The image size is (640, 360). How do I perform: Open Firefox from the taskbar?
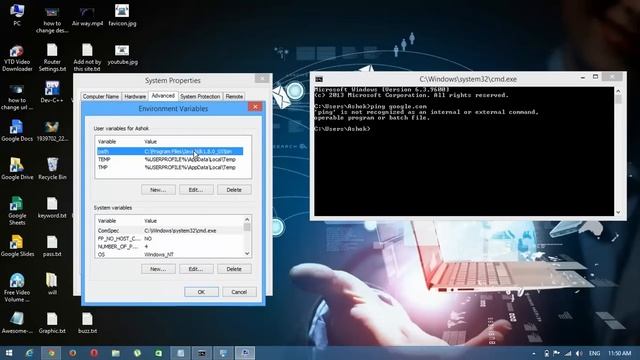(73, 353)
